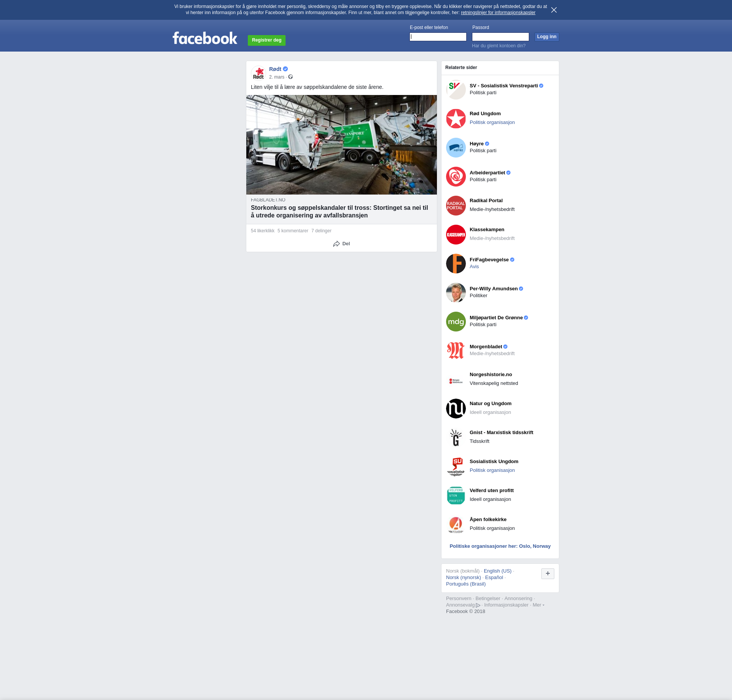Viewport: 732px width, 700px height.
Task: Click the Åpen folkekirke logo
Action: pos(456,525)
